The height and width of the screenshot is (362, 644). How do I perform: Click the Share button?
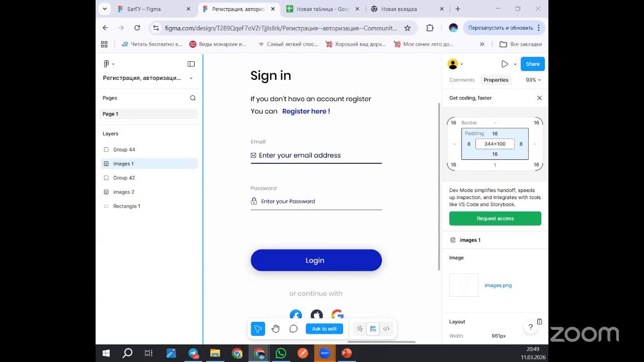(x=532, y=64)
